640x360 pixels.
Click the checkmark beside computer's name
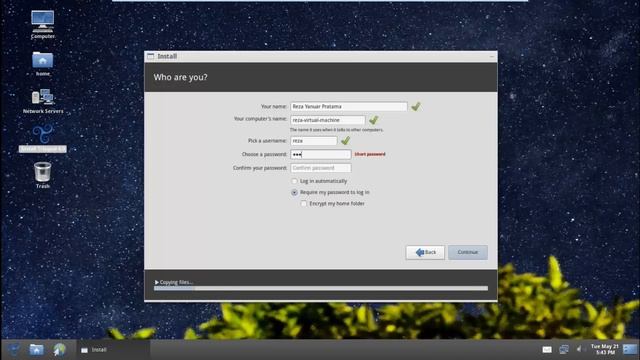pos(373,120)
